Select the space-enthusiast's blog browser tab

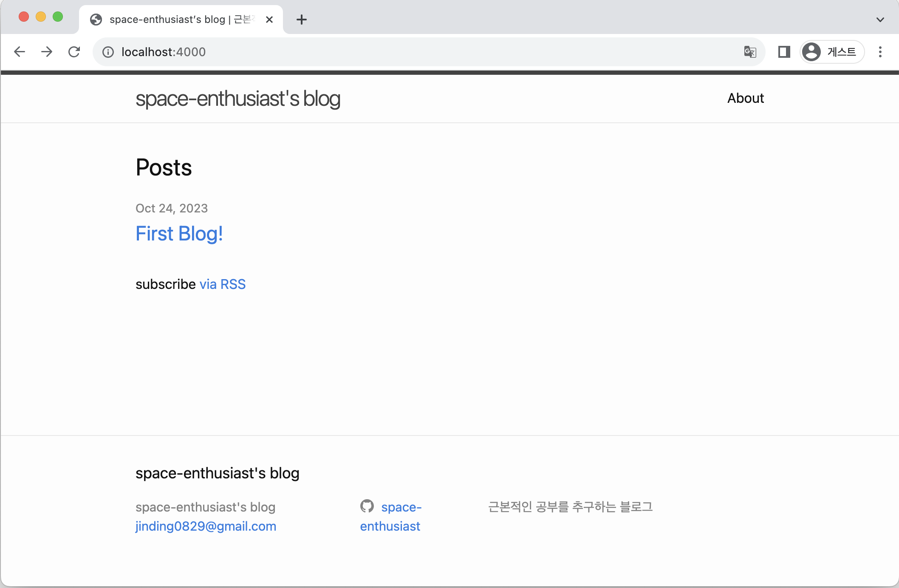click(x=181, y=20)
